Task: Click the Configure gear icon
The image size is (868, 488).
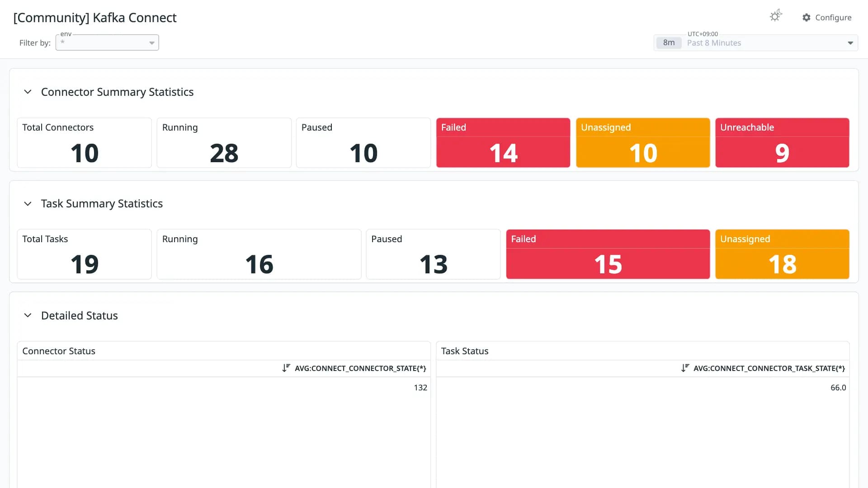Action: coord(806,18)
